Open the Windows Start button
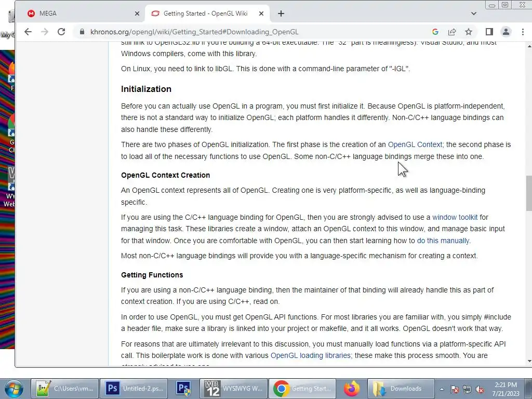Viewport: 532px width, 399px height. point(14,389)
